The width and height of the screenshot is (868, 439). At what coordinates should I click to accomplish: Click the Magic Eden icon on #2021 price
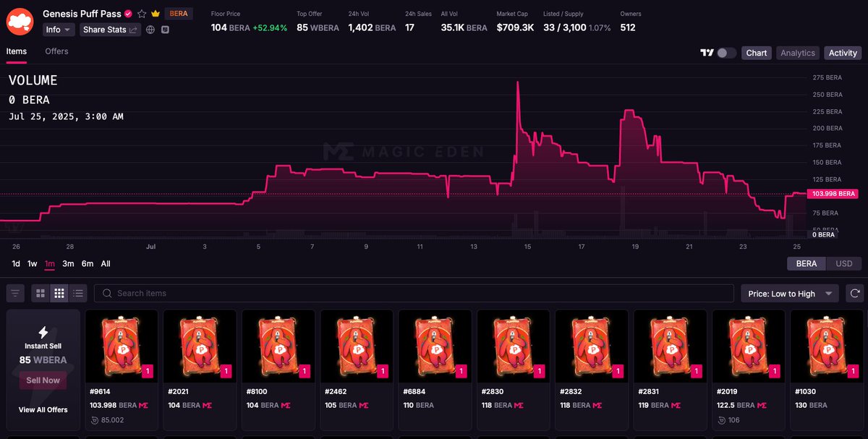pos(207,406)
